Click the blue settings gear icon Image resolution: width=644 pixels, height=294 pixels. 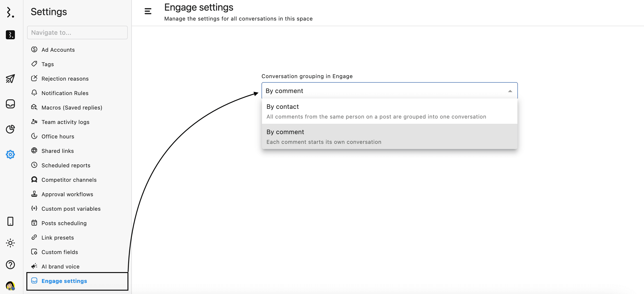(x=10, y=154)
